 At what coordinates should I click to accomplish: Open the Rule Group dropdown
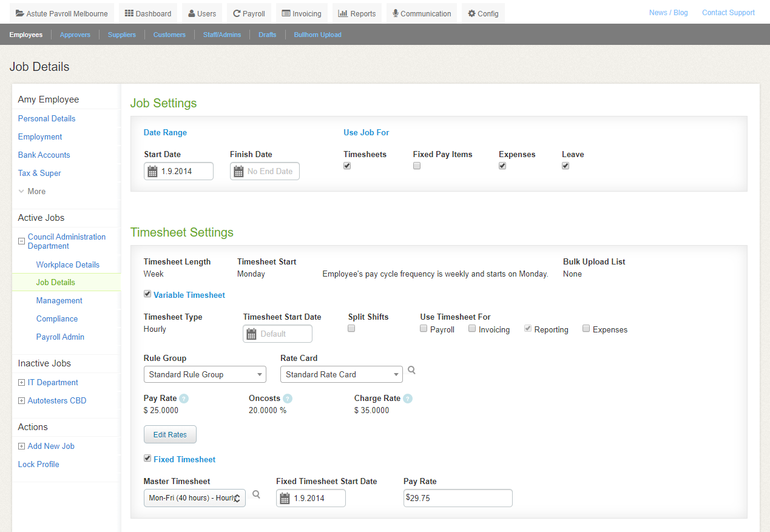pyautogui.click(x=204, y=375)
